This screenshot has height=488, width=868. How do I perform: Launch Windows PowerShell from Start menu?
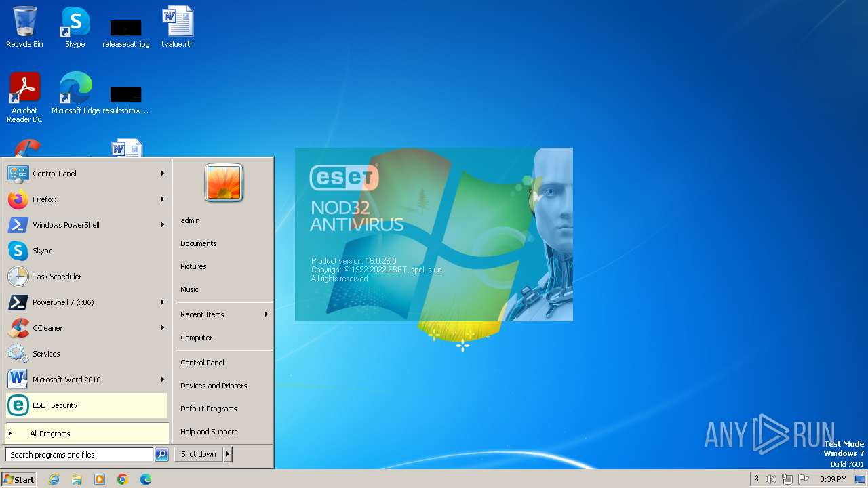pos(86,225)
